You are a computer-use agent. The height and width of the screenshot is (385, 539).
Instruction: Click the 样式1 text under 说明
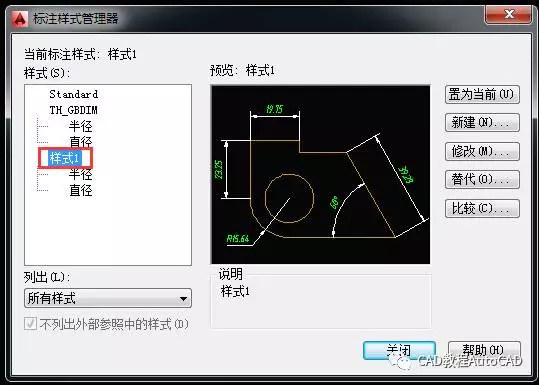pyautogui.click(x=235, y=292)
